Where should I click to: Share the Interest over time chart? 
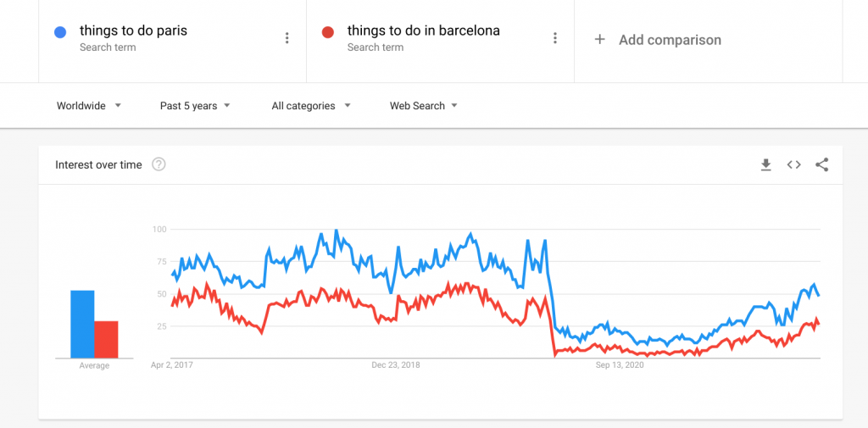(x=822, y=164)
